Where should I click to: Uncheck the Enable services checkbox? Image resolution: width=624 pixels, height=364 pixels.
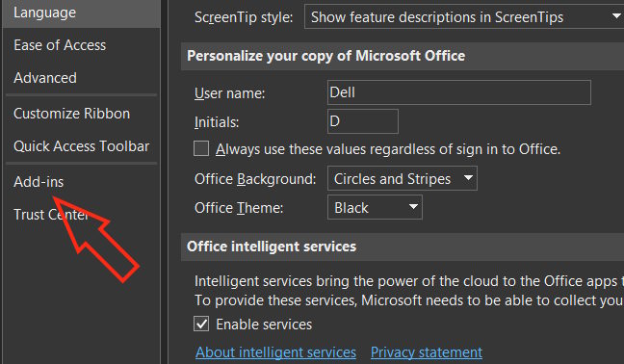(201, 324)
